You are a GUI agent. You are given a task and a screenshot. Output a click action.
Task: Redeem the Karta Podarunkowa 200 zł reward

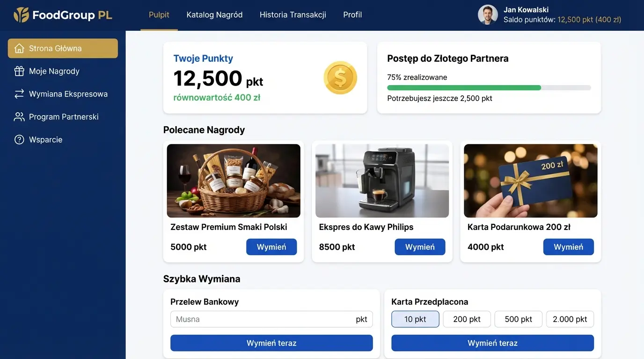(x=569, y=247)
